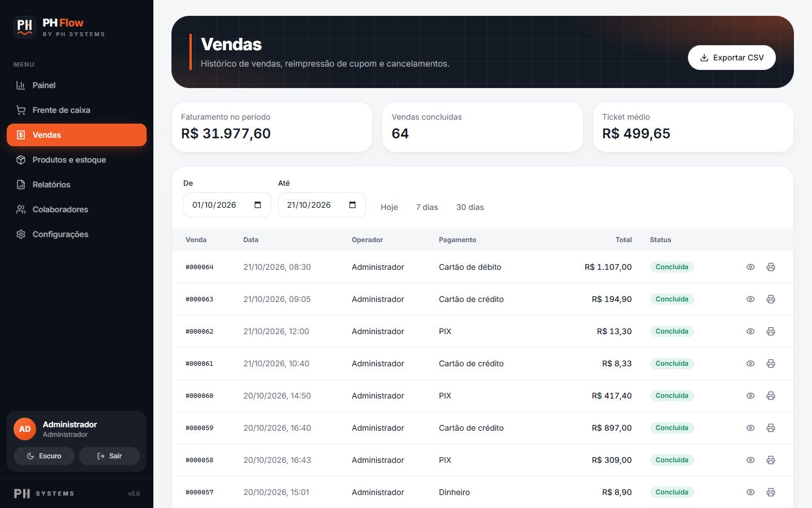Open Painel in sidebar
The height and width of the screenshot is (508, 812).
[x=77, y=85]
